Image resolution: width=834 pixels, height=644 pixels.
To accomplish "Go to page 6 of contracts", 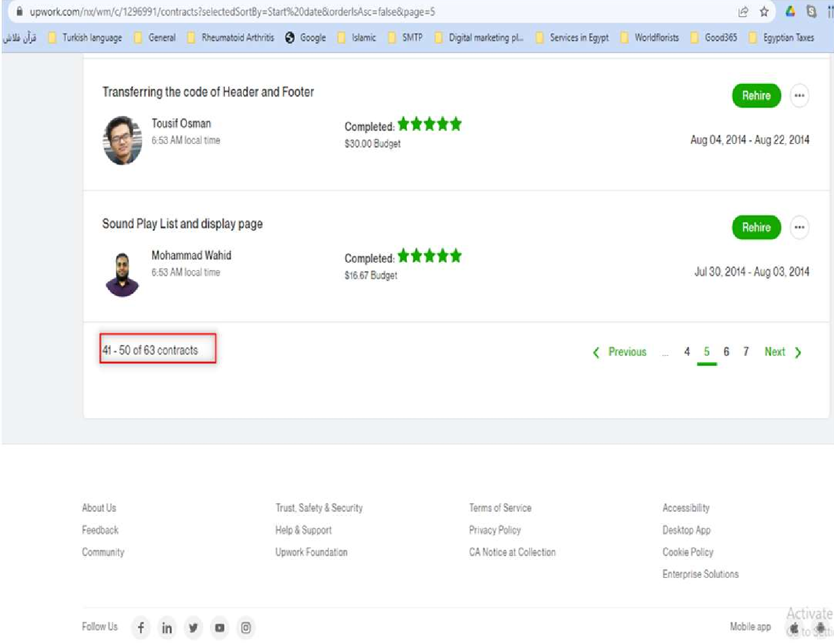I will [x=726, y=352].
